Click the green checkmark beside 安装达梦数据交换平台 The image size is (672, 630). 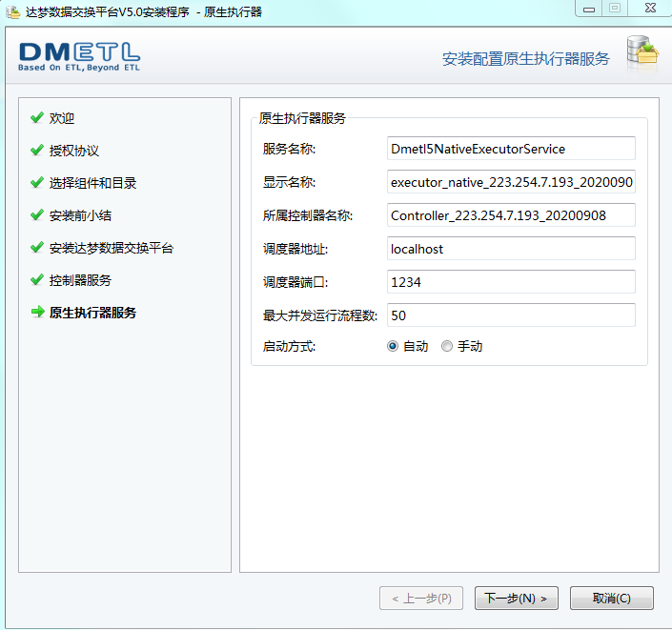pyautogui.click(x=37, y=247)
